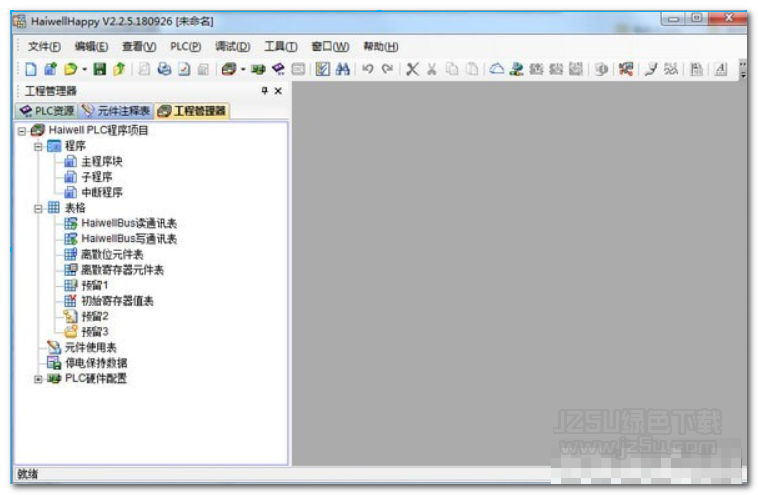This screenshot has height=495, width=758.
Task: Save project with the green floppy disk icon
Action: (x=100, y=69)
